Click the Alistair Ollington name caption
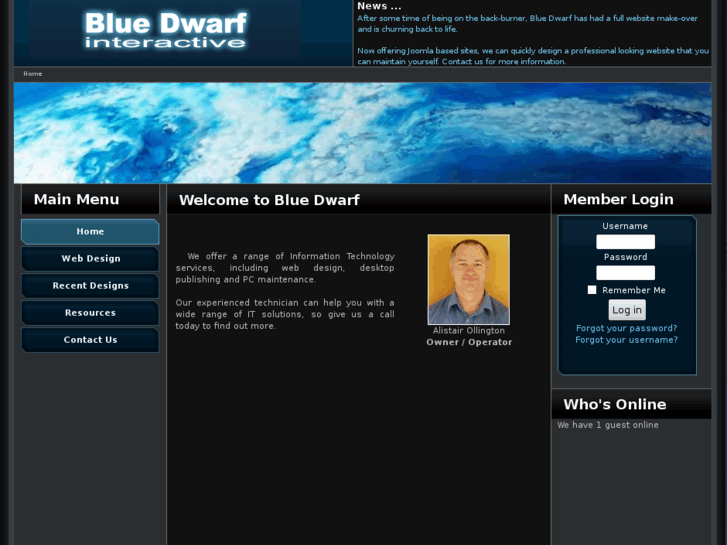The width and height of the screenshot is (727, 545). coord(469,331)
